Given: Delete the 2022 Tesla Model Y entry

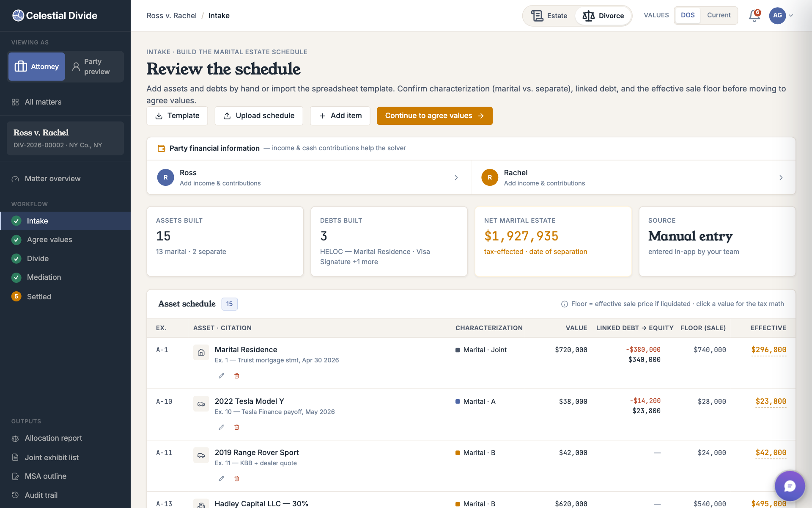Looking at the screenshot, I should [237, 427].
